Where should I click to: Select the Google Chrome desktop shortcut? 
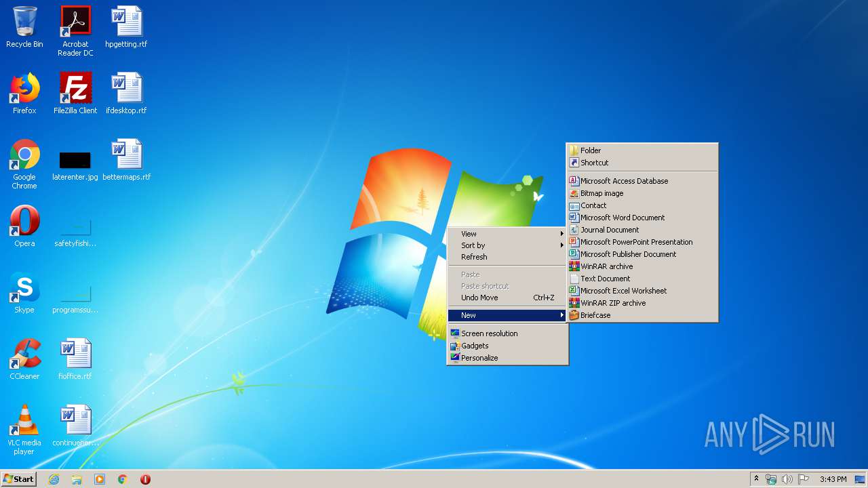coord(24,164)
